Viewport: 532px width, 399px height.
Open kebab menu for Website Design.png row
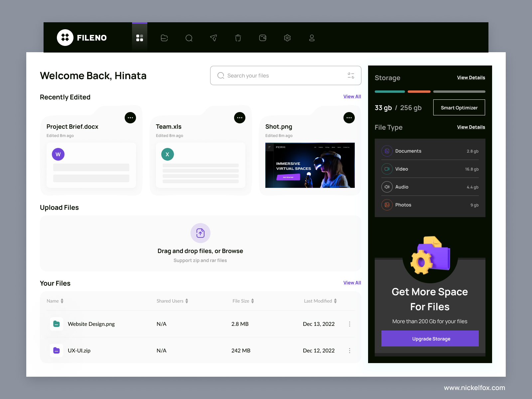349,324
